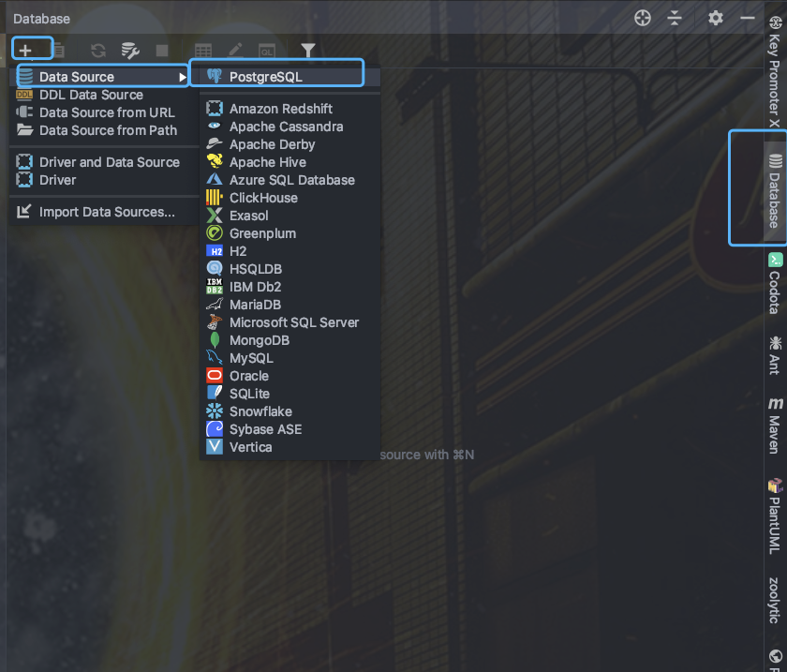Choose Apache Hive data source
The width and height of the screenshot is (787, 672).
point(290,162)
